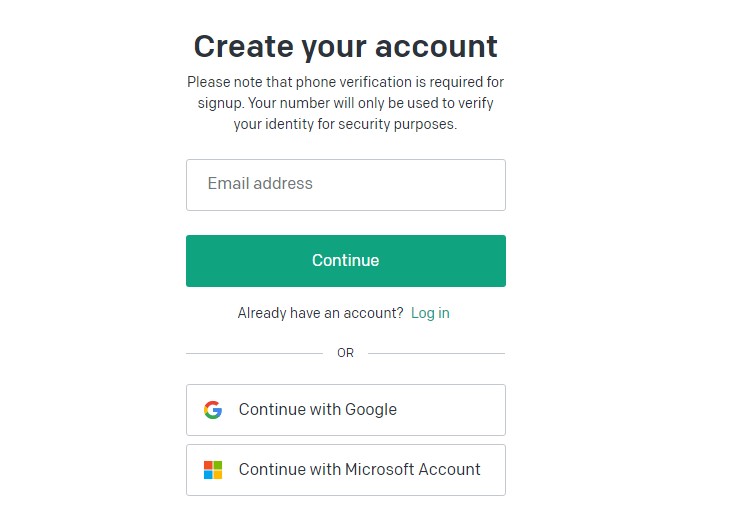Open the Log in link
Screen dimensions: 731x525
tap(430, 313)
